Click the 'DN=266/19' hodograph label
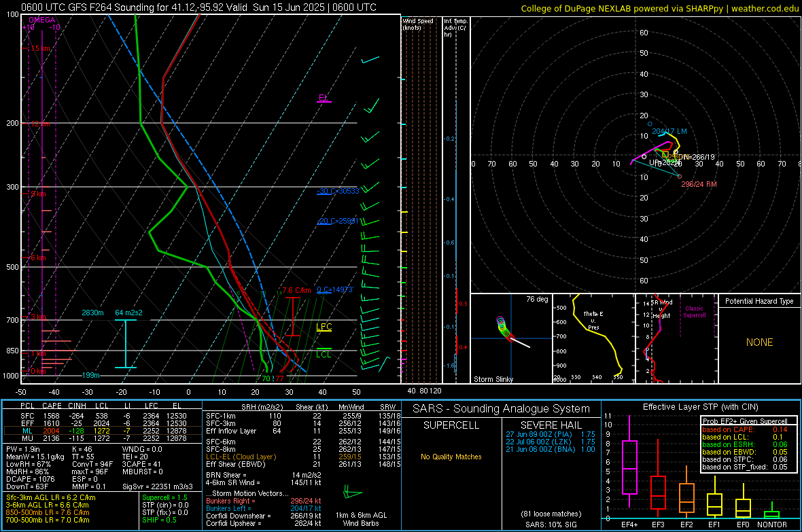Viewport: 802px width, 532px height. point(697,157)
